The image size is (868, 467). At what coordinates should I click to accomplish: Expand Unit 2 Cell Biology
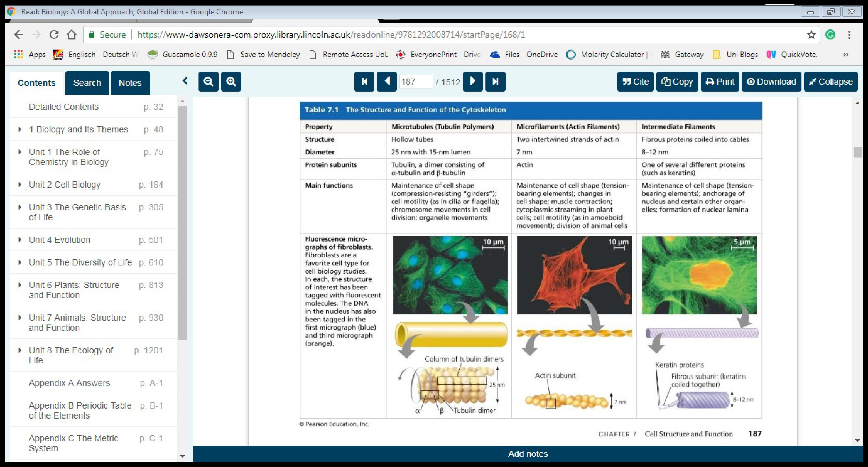(x=20, y=185)
